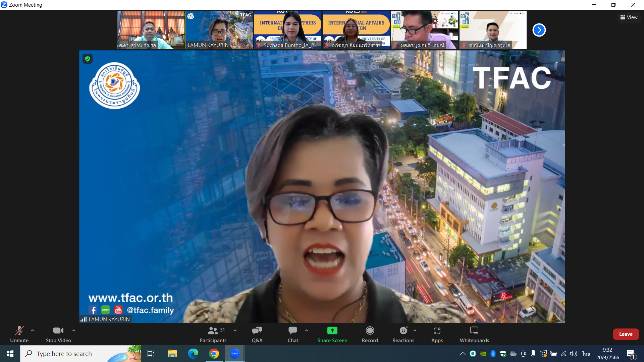Show next page of participant thumbnails
This screenshot has width=644, height=362.
click(539, 30)
